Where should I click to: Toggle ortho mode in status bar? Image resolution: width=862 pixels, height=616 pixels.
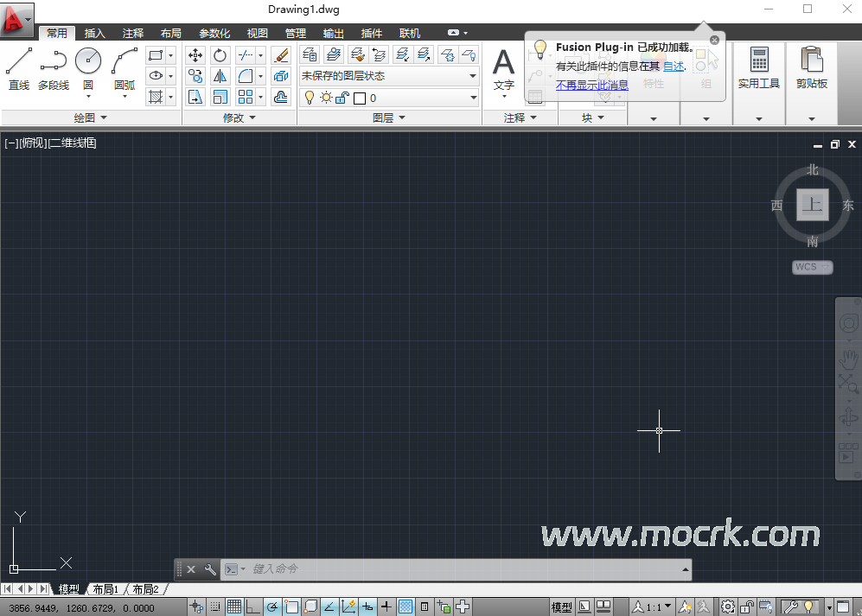253,607
